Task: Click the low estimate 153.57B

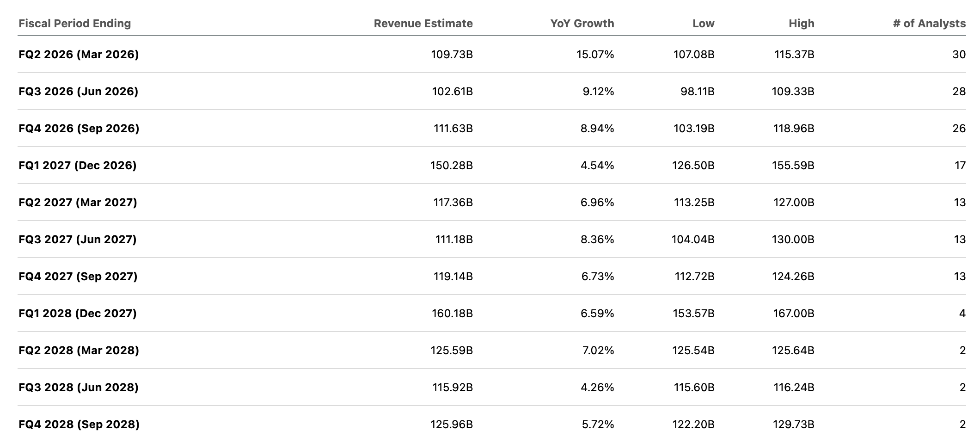Action: pyautogui.click(x=693, y=314)
